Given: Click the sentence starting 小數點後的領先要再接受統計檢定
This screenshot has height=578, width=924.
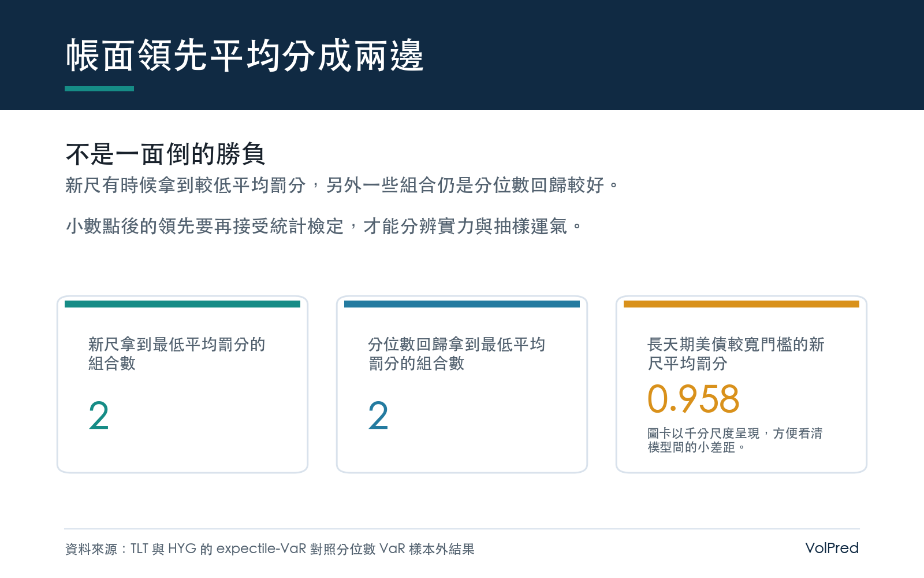Looking at the screenshot, I should (x=324, y=226).
